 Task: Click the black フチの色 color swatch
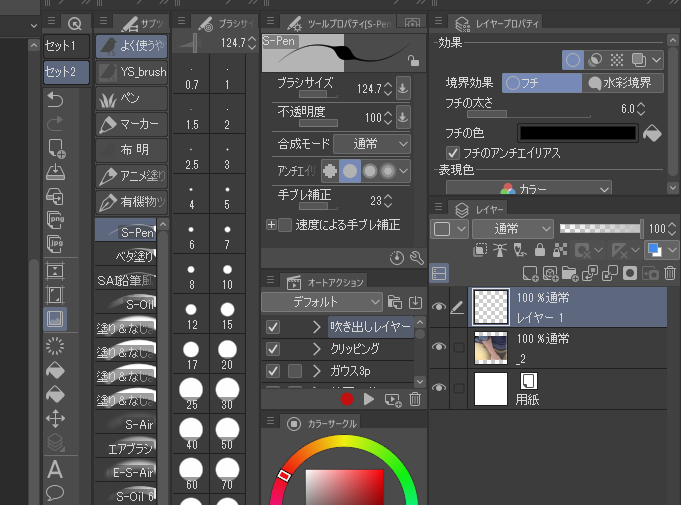[578, 133]
